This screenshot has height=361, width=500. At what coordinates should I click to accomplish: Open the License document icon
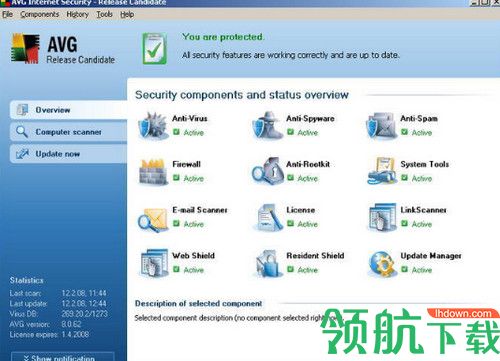(x=268, y=217)
